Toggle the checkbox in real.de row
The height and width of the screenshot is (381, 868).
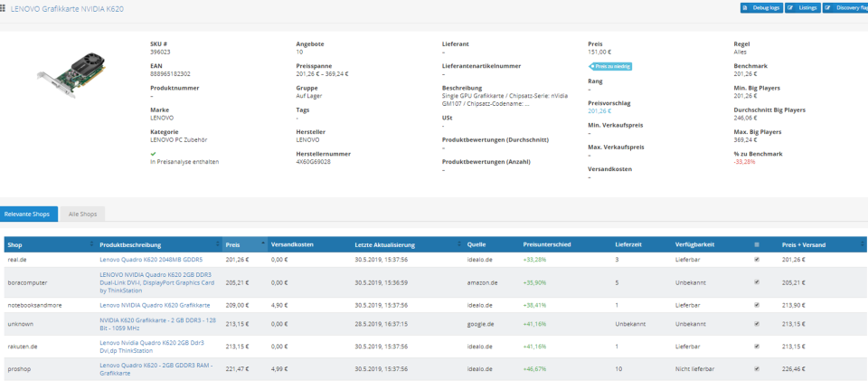coord(757,259)
